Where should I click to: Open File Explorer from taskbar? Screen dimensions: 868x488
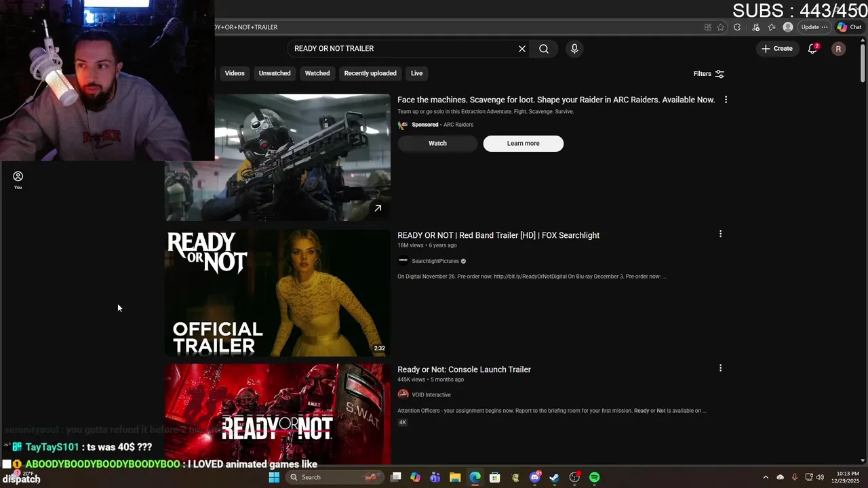pyautogui.click(x=455, y=477)
